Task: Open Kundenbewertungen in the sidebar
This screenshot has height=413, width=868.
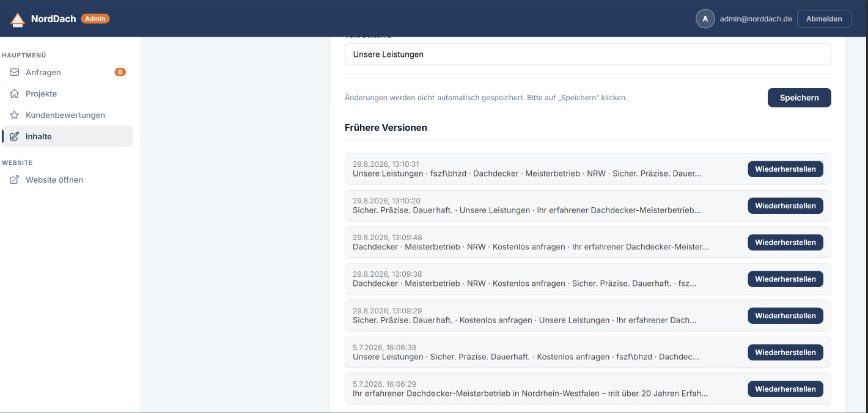Action: click(x=67, y=115)
